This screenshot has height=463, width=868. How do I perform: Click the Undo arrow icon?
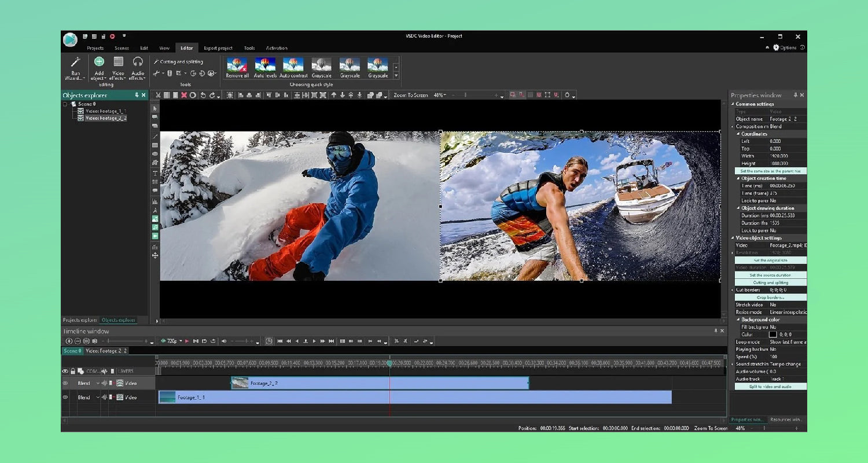[x=203, y=95]
